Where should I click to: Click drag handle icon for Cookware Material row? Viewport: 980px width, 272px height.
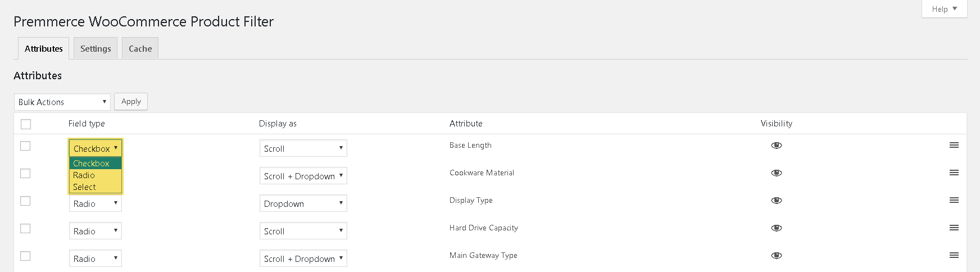pos(954,173)
